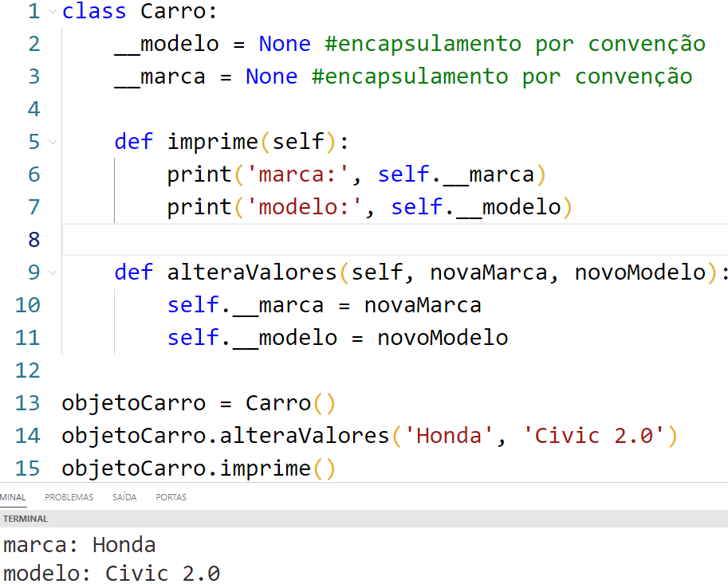Click the comment on the __marca line
728x584 pixels.
click(502, 77)
